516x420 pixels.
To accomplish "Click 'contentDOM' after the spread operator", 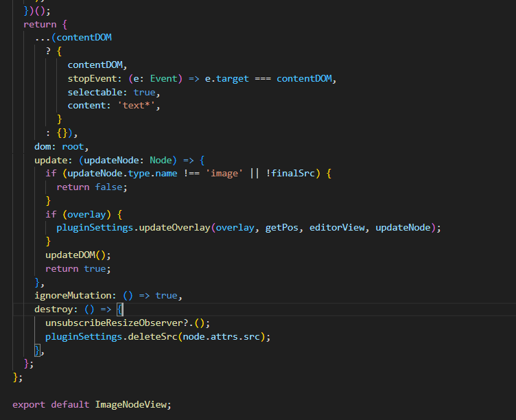I will (x=84, y=38).
